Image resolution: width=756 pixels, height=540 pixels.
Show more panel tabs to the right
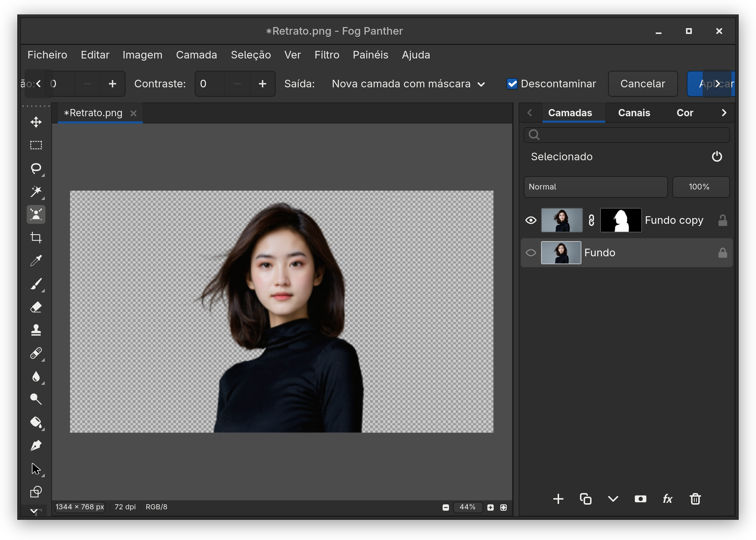(x=724, y=113)
